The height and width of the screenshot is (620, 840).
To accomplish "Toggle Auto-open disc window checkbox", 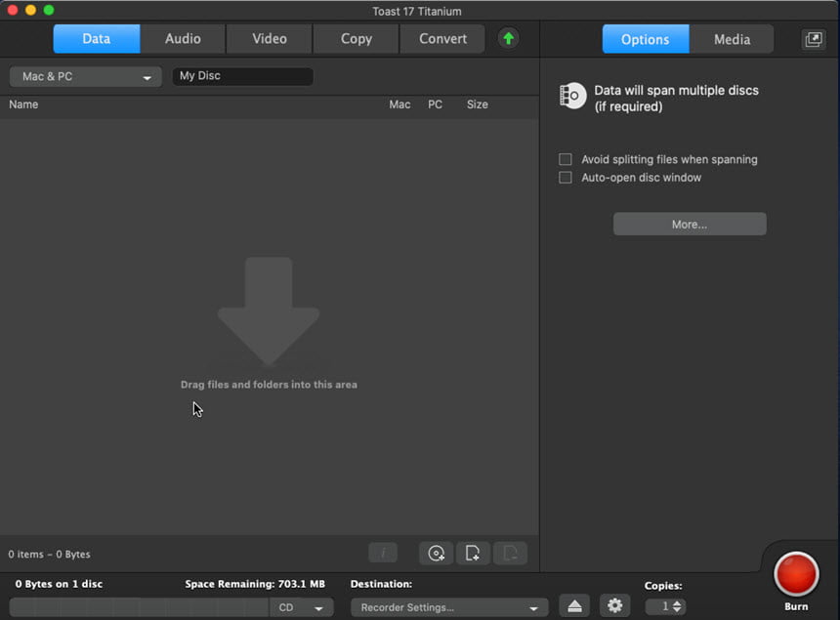I will click(x=566, y=178).
